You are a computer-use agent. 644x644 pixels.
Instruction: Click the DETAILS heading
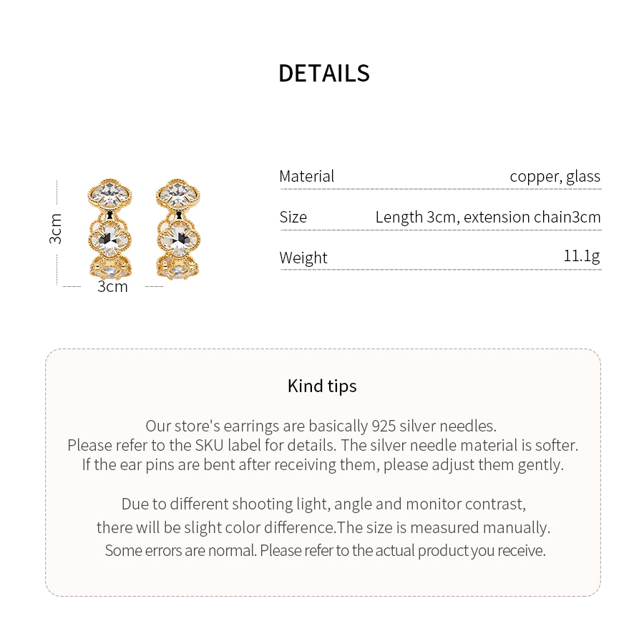point(324,74)
